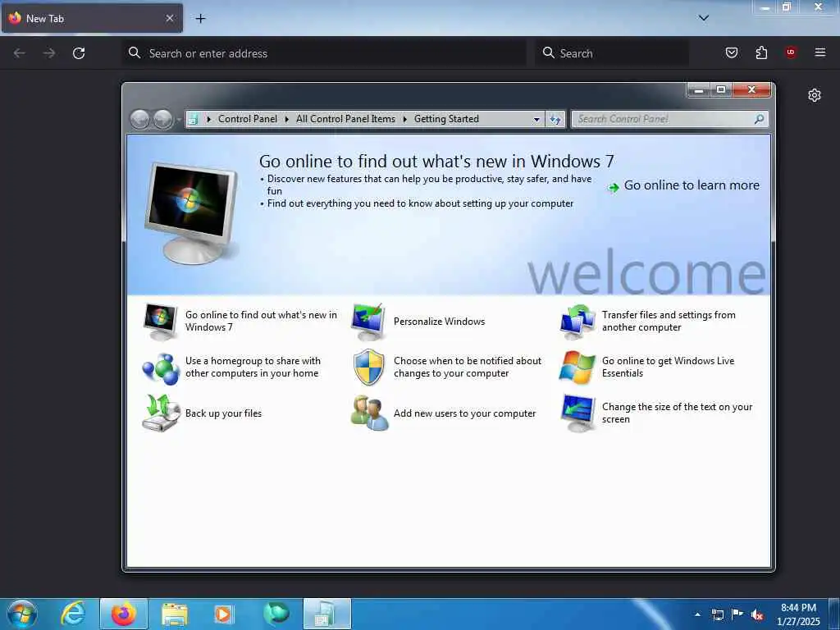Click the Personalize Windows monitor icon
840x630 pixels.
pyautogui.click(x=368, y=322)
